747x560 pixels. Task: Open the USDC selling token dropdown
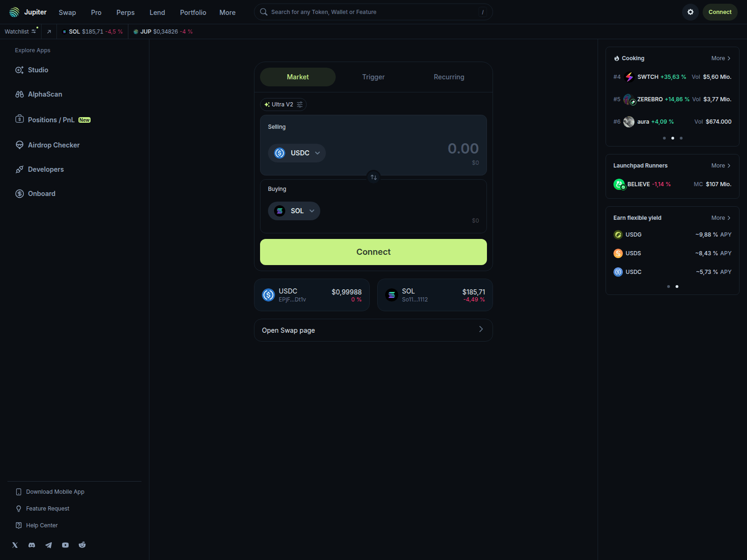point(297,153)
